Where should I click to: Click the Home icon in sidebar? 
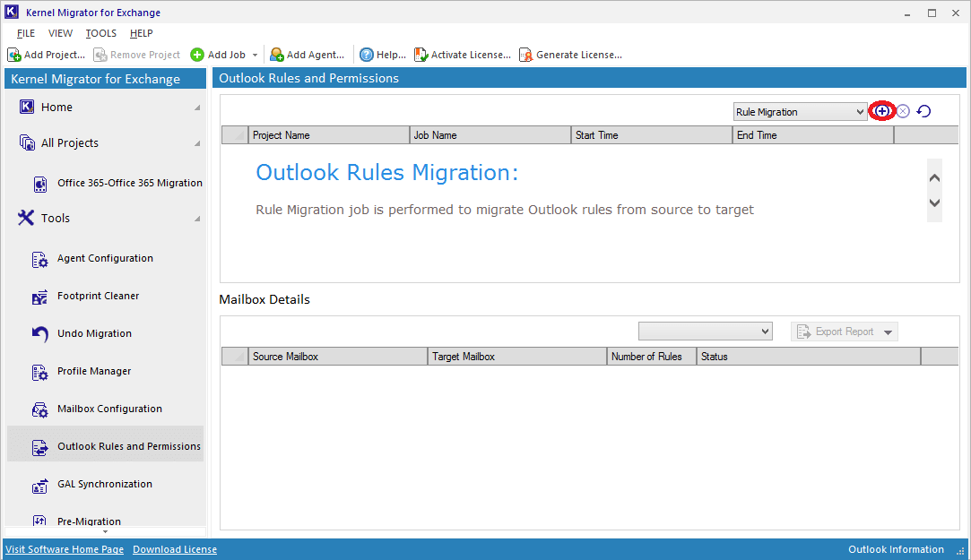point(27,107)
